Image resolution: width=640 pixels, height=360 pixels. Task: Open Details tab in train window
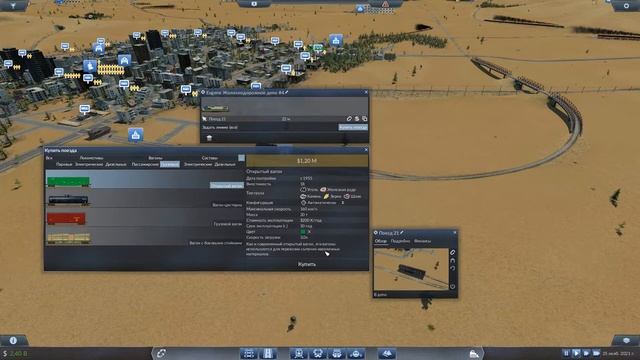(400, 241)
